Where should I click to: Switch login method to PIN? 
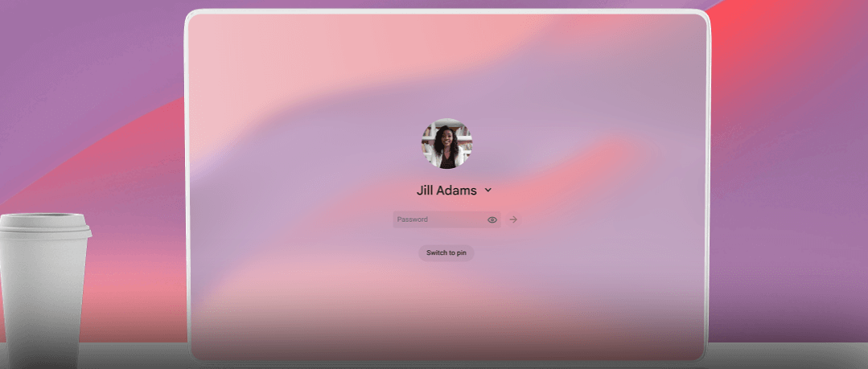(x=446, y=253)
